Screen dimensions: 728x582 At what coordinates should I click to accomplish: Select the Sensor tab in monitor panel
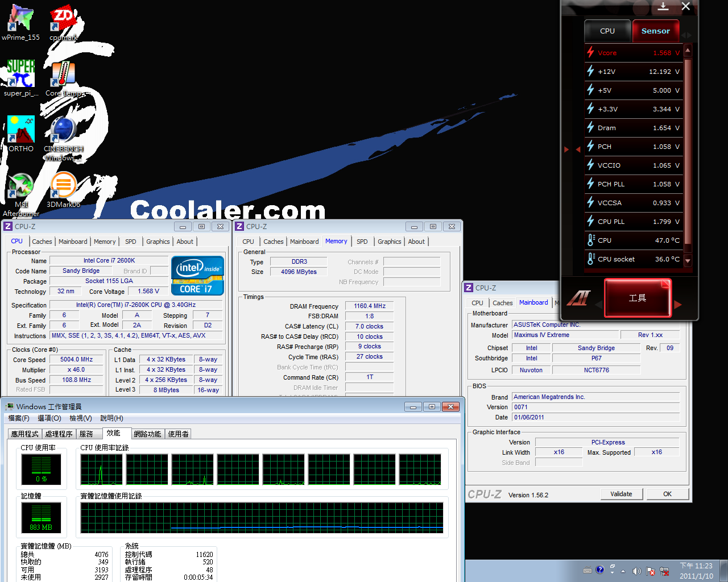click(655, 31)
